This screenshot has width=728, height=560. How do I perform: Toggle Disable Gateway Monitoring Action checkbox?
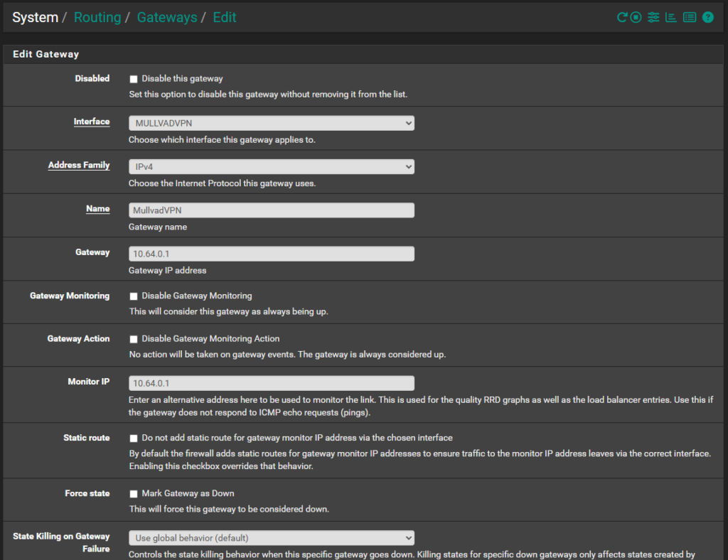133,340
